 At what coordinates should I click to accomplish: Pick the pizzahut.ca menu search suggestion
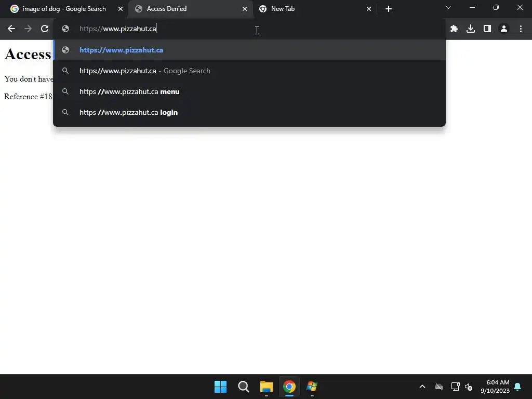coord(249,91)
